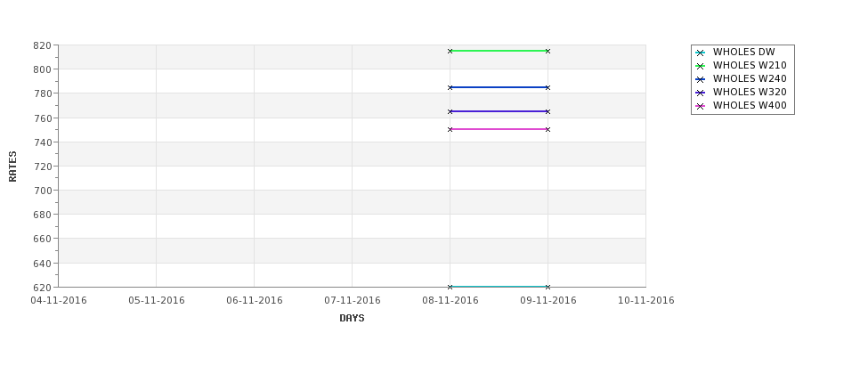Click the RATES y-axis title
Viewport: 868px width, 382px height.
[12, 167]
